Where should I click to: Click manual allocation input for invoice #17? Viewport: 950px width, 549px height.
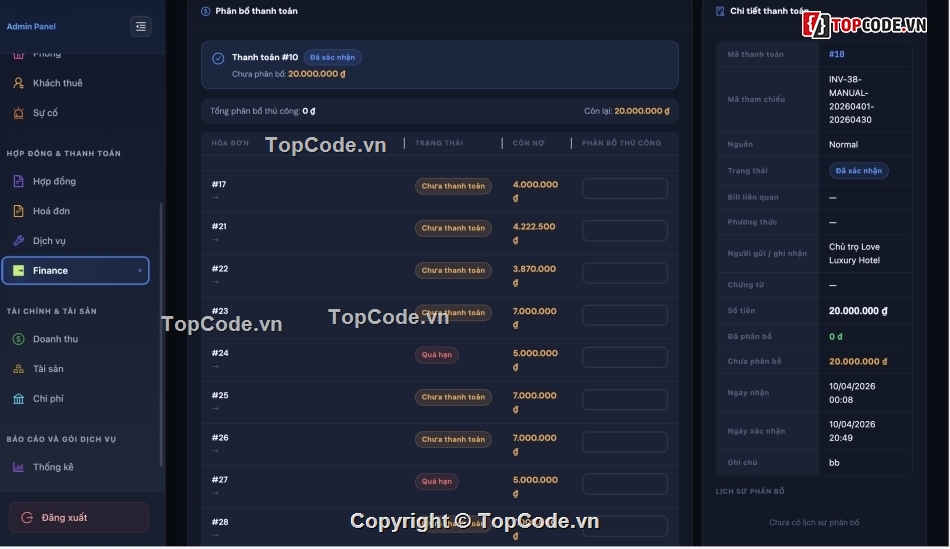[x=625, y=188]
